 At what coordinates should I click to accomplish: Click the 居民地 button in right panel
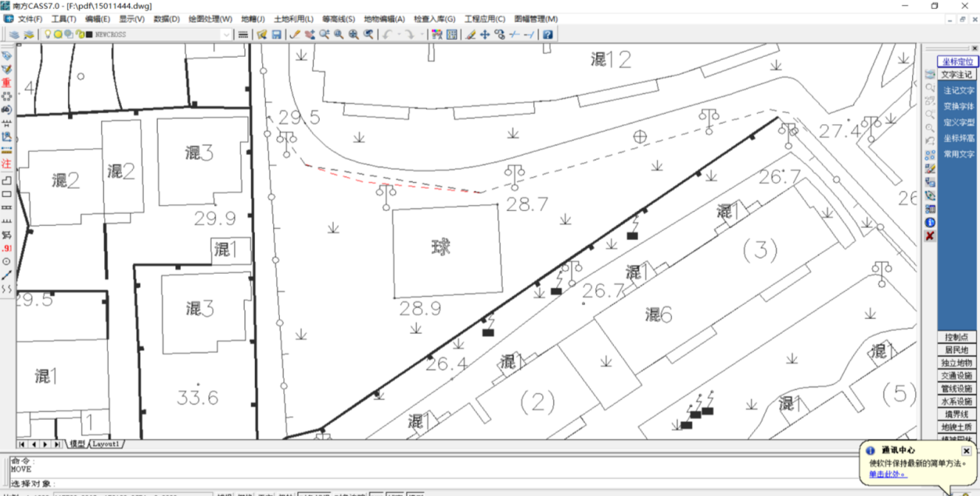(x=956, y=350)
